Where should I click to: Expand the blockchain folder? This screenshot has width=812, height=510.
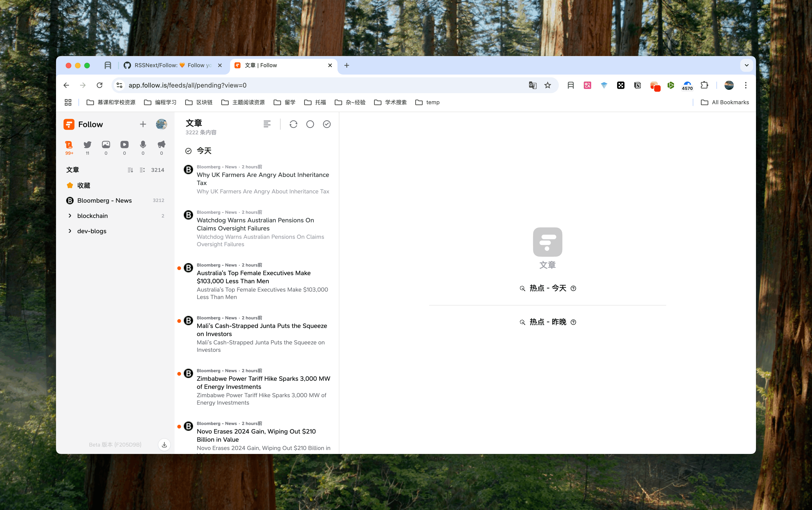70,216
